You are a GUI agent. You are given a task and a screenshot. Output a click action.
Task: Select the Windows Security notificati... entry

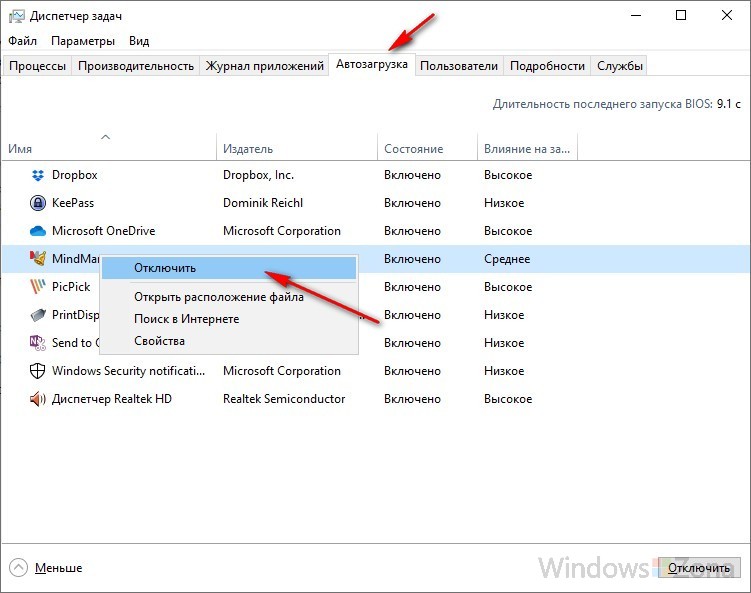pos(128,371)
